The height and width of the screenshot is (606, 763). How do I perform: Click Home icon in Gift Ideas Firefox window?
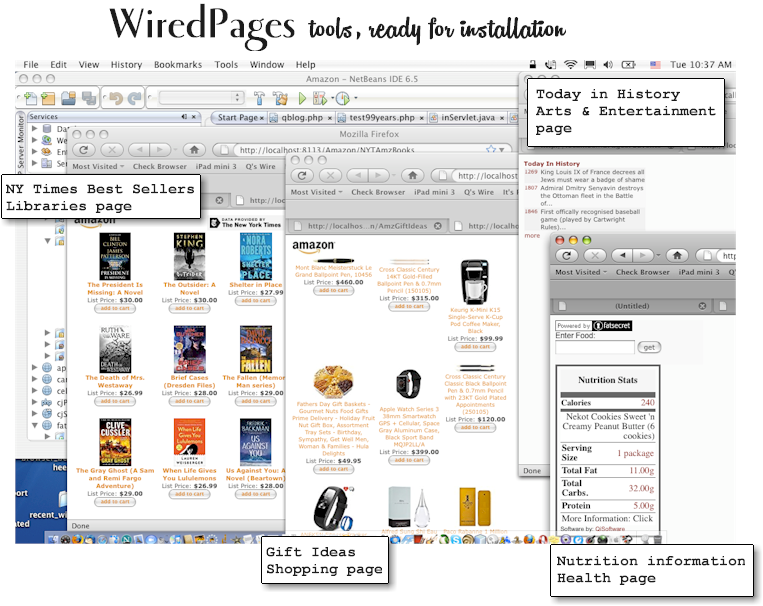pos(413,176)
